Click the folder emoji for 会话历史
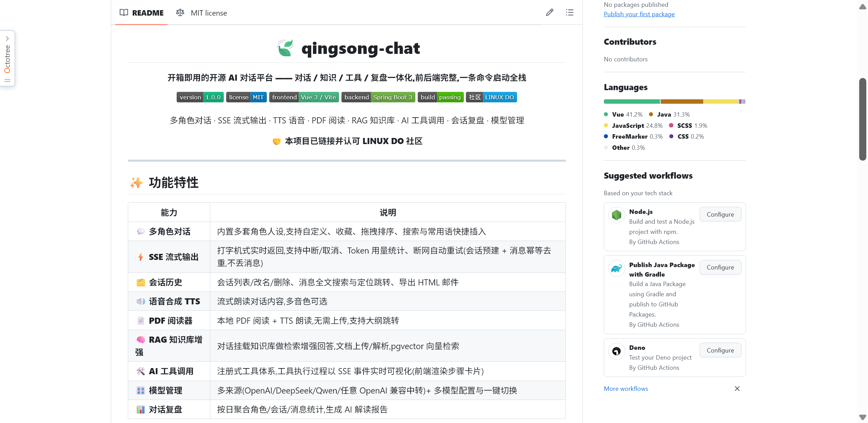 [x=141, y=282]
